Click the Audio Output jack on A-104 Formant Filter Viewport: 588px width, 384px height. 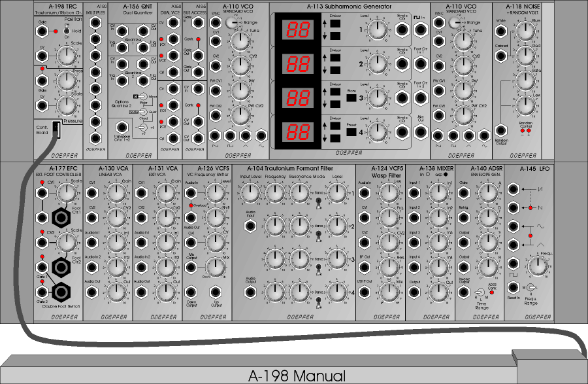click(250, 292)
